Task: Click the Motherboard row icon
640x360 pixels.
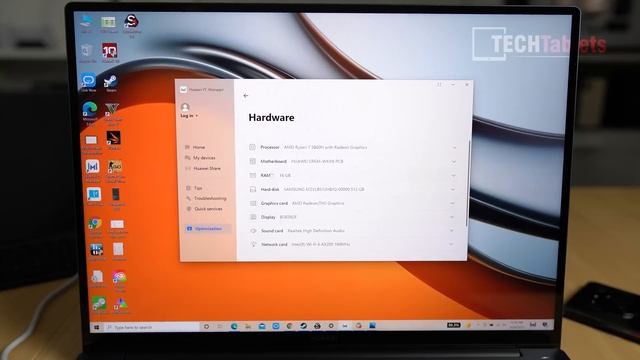Action: [253, 161]
